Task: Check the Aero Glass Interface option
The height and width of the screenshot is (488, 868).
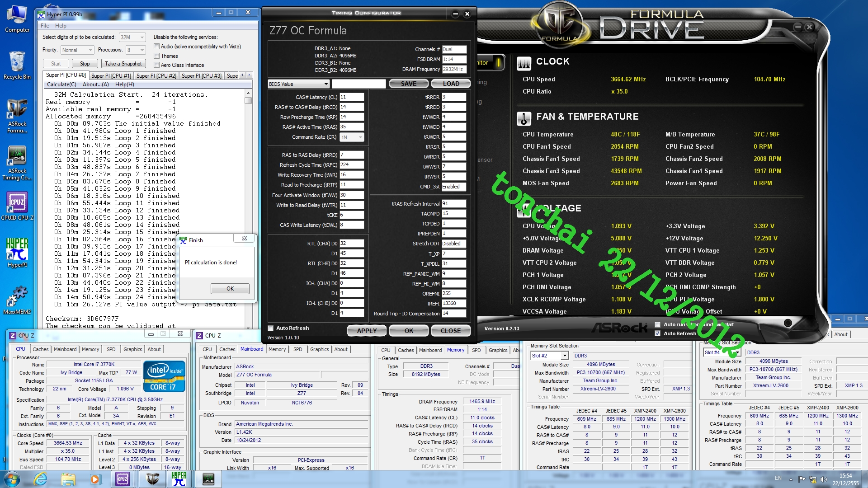Action: click(157, 65)
